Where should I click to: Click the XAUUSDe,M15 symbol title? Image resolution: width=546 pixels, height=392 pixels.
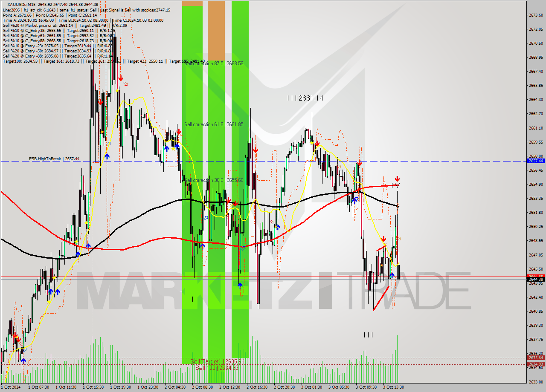click(x=21, y=4)
